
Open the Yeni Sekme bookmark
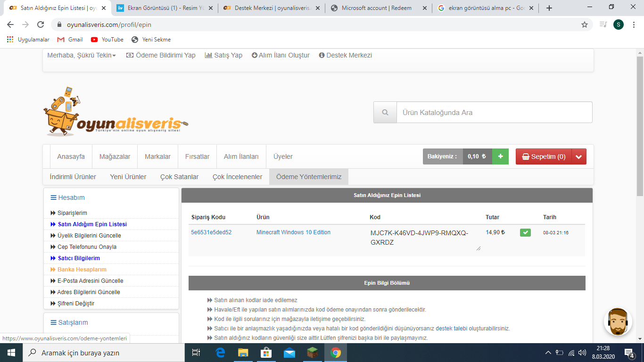pyautogui.click(x=151, y=40)
